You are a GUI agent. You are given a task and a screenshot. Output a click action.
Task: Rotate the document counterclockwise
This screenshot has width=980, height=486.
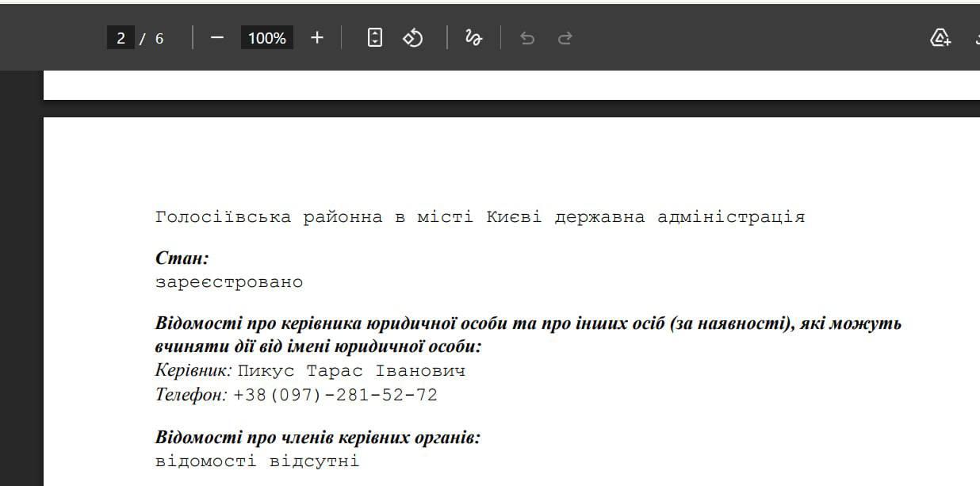pyautogui.click(x=413, y=38)
